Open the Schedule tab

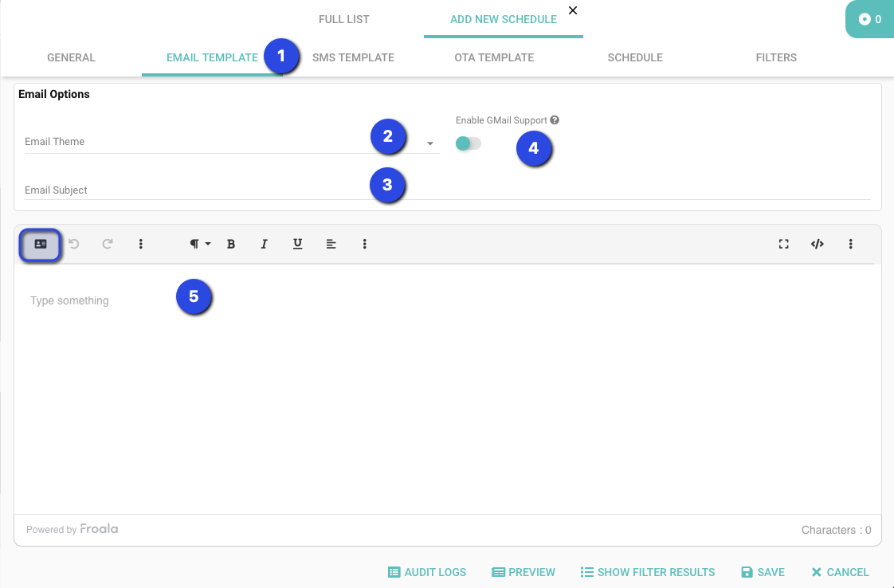point(635,57)
